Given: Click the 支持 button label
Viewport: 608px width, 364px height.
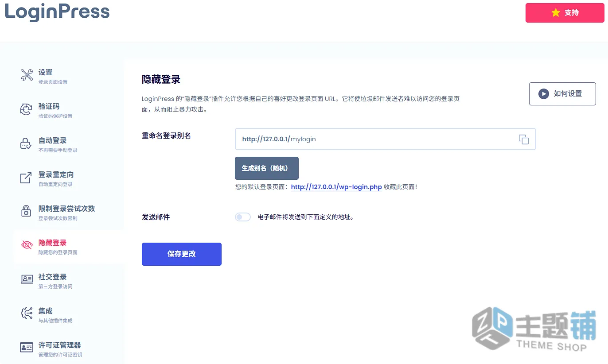Looking at the screenshot, I should (572, 12).
